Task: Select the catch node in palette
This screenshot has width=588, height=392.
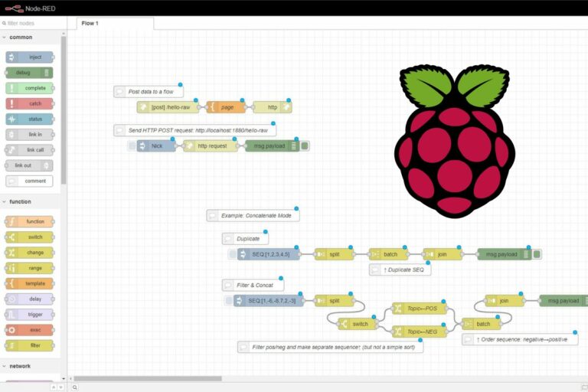Action: coord(30,103)
